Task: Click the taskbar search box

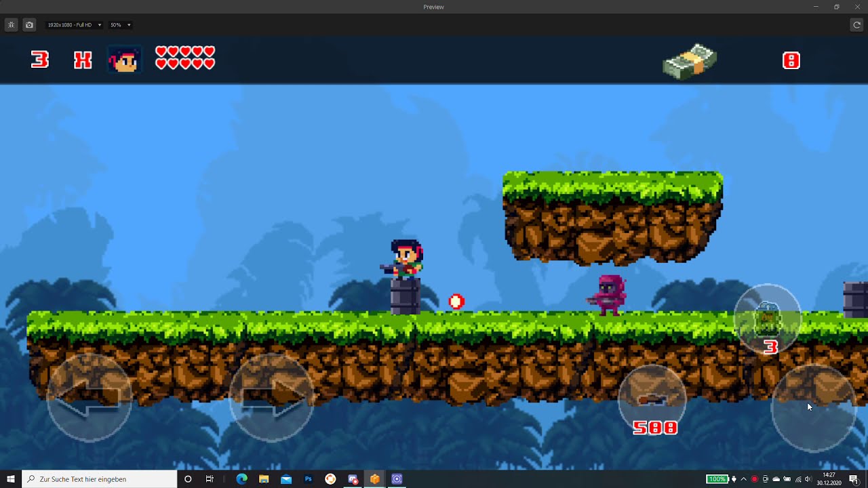Action: (x=100, y=479)
